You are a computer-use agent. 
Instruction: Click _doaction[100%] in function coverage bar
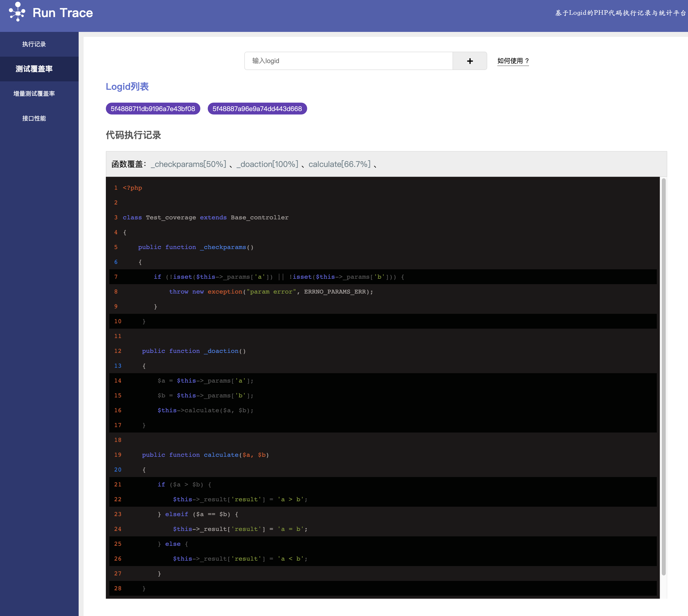[267, 164]
